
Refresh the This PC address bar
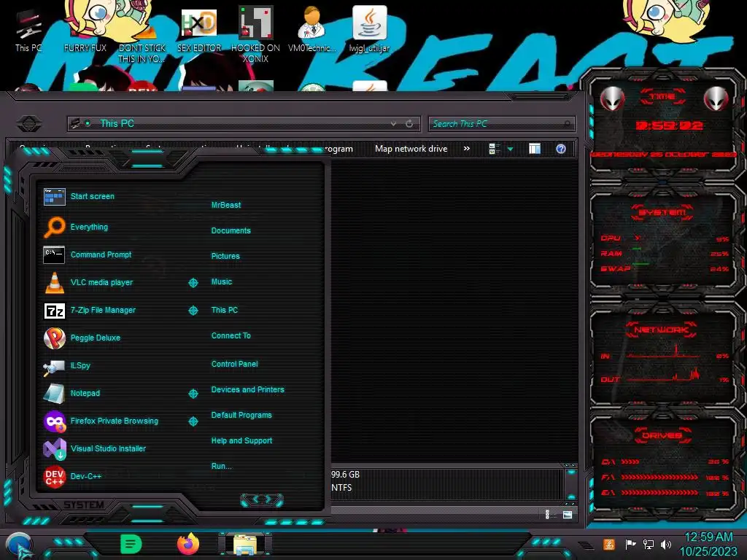coord(409,124)
